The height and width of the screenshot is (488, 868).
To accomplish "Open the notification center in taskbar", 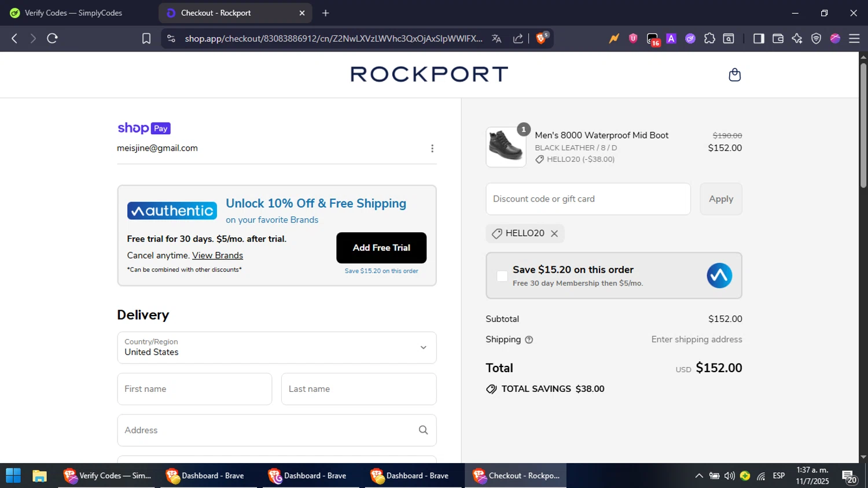I will tap(849, 476).
